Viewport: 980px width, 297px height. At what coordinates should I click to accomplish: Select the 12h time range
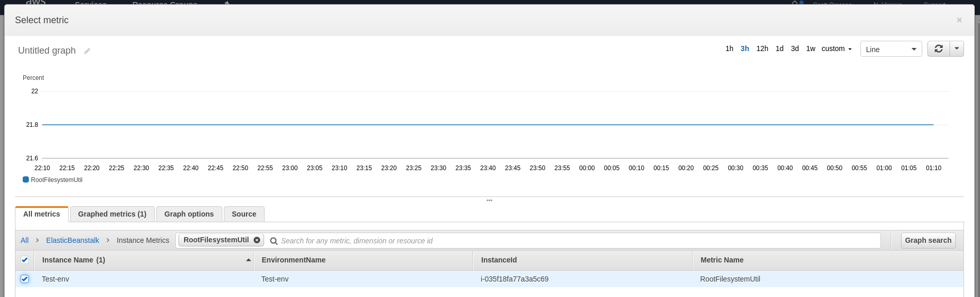(762, 48)
